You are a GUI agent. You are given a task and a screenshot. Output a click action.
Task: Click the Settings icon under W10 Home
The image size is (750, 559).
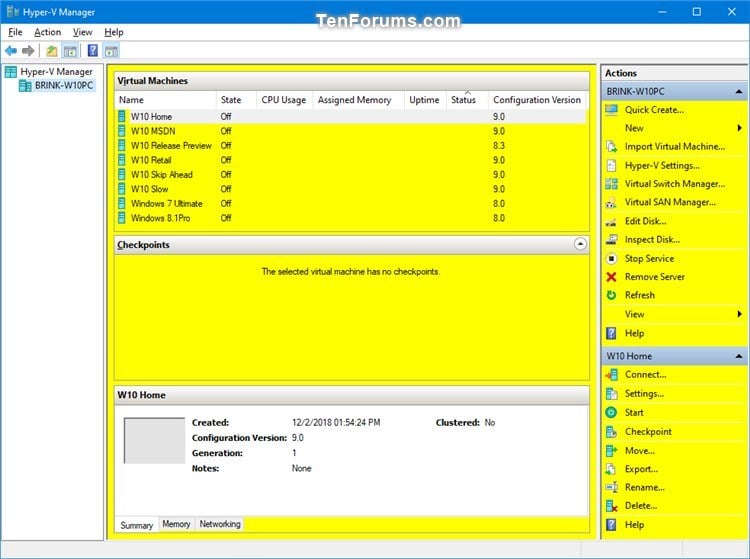coord(611,394)
